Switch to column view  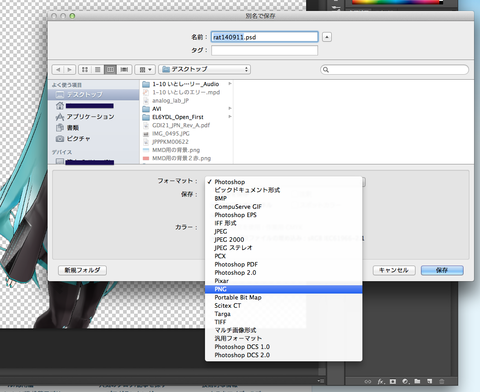point(110,69)
